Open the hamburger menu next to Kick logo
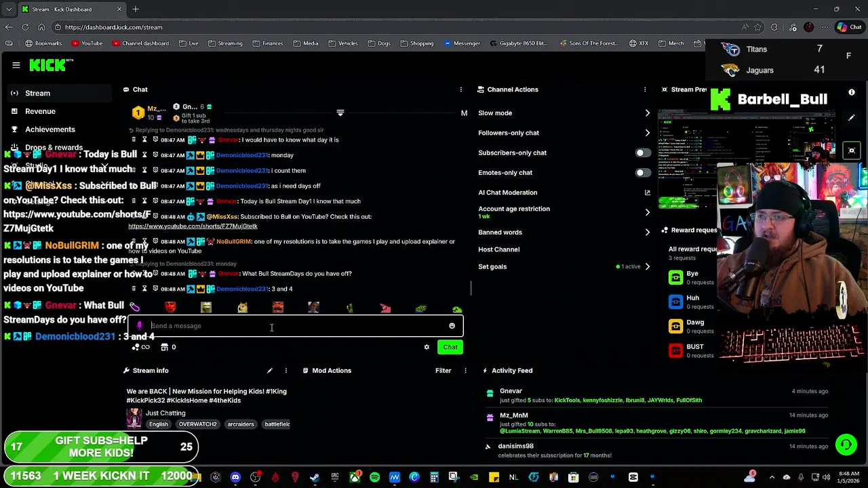Screen dimensions: 868x488 16,65
